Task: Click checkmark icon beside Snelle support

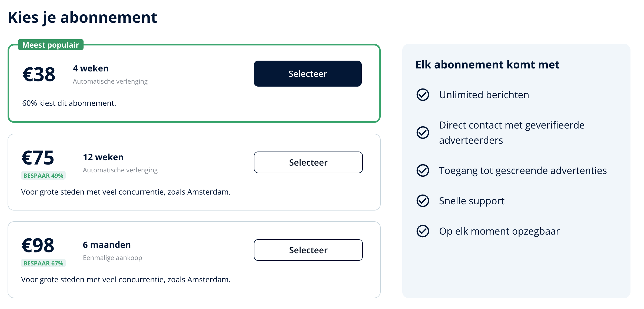Action: pyautogui.click(x=423, y=201)
